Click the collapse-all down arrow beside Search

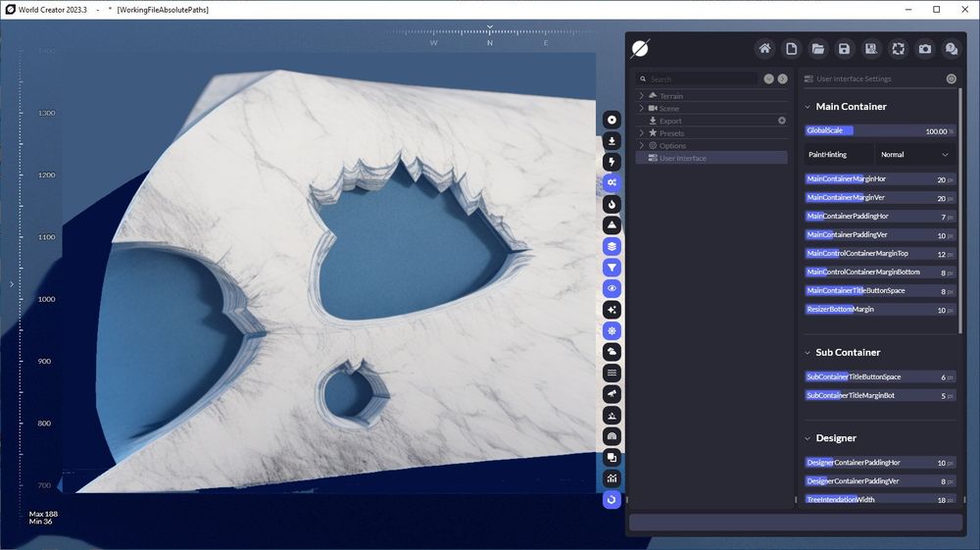pos(768,78)
